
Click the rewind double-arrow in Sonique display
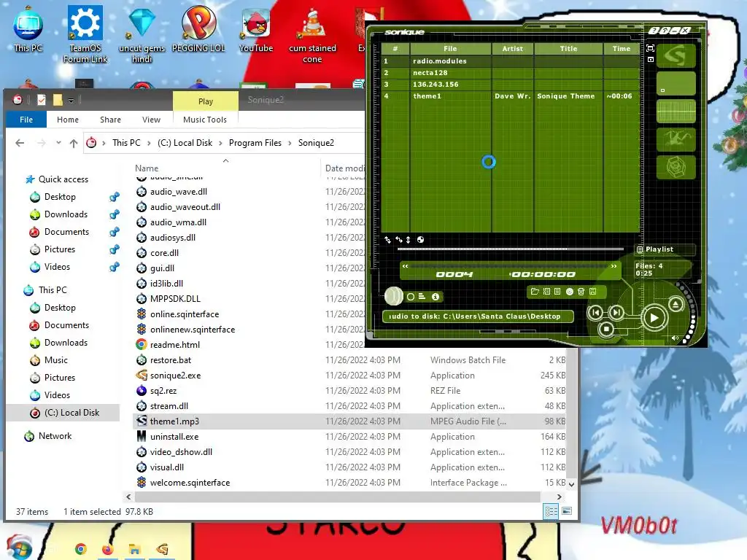tap(405, 266)
